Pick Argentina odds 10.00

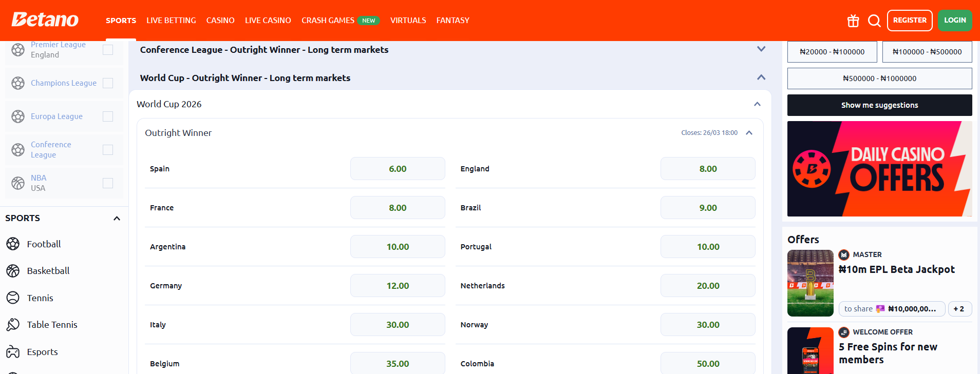click(x=398, y=247)
